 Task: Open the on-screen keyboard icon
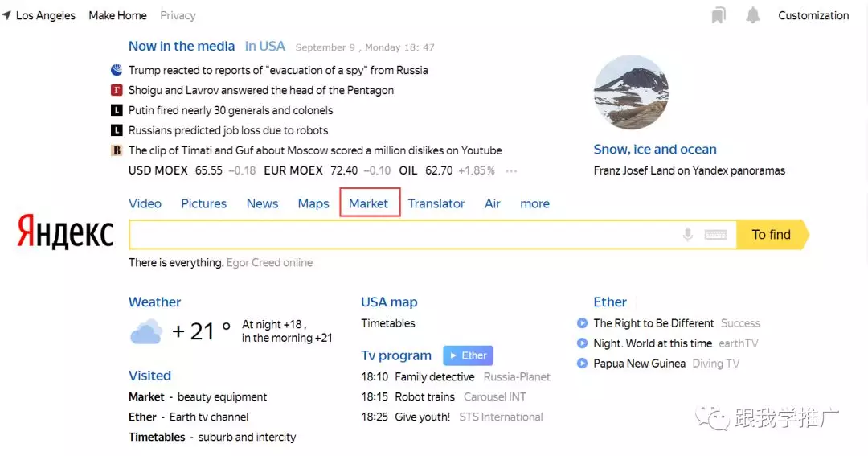click(x=715, y=235)
